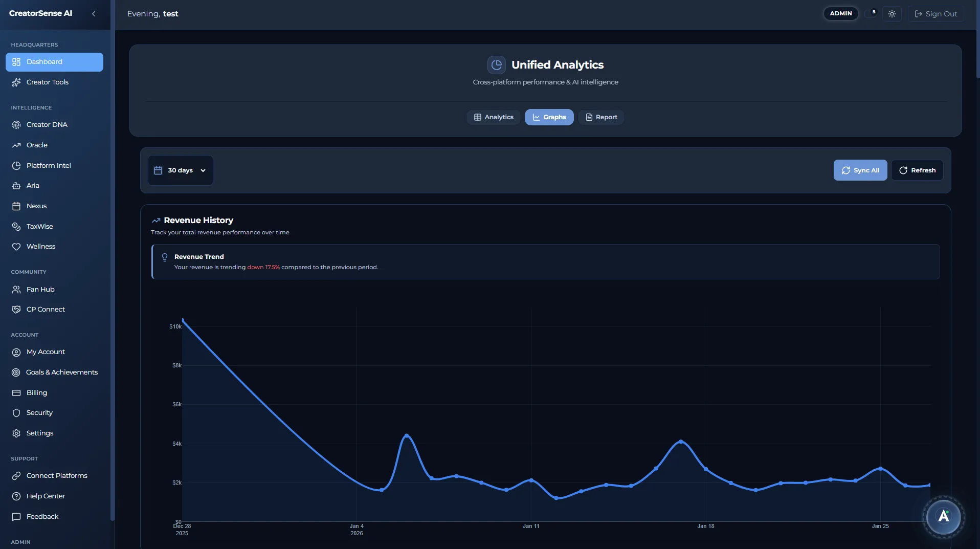980x549 pixels.
Task: Go to Fan Hub in Community
Action: (x=40, y=289)
